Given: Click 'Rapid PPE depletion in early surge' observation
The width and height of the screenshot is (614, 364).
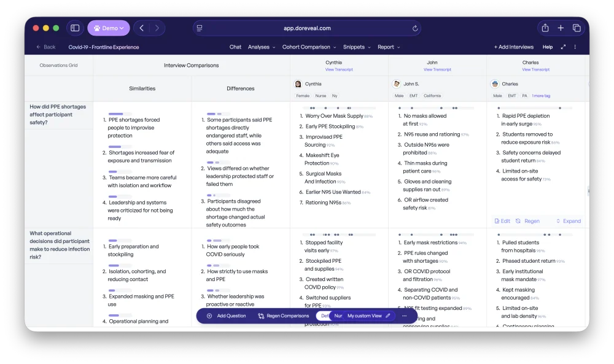Looking at the screenshot, I should tap(525, 120).
